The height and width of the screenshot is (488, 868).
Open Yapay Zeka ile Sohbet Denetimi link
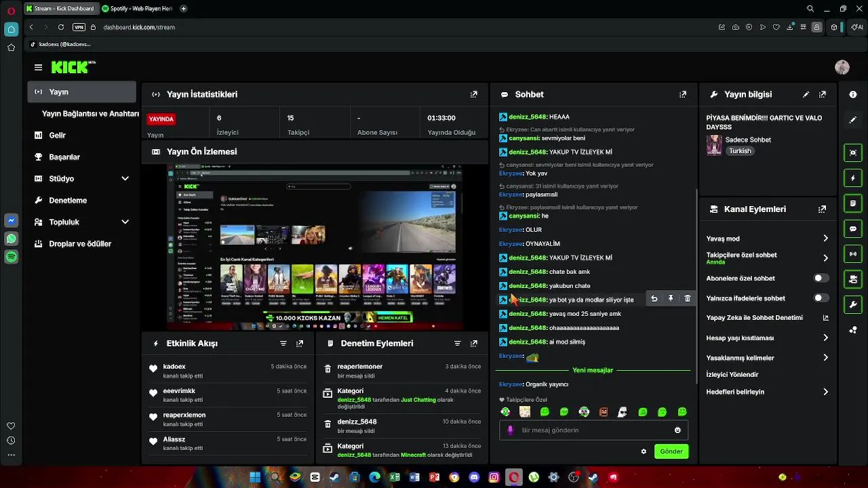point(768,318)
